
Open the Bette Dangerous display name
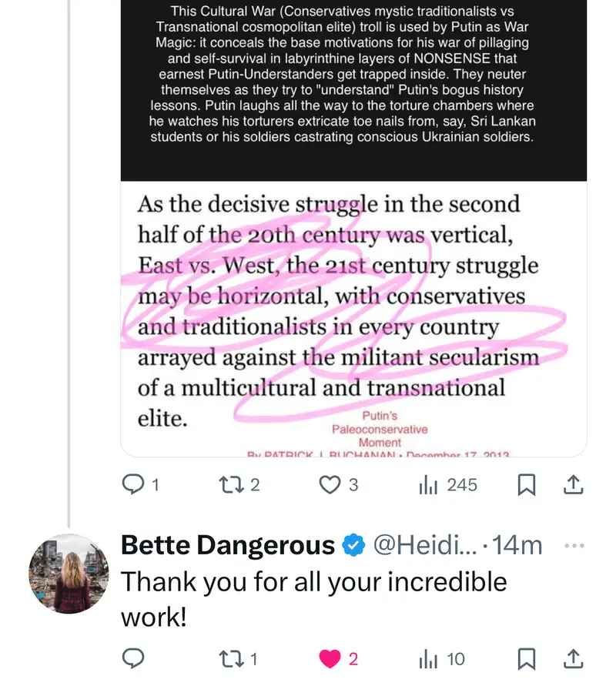coord(228,546)
